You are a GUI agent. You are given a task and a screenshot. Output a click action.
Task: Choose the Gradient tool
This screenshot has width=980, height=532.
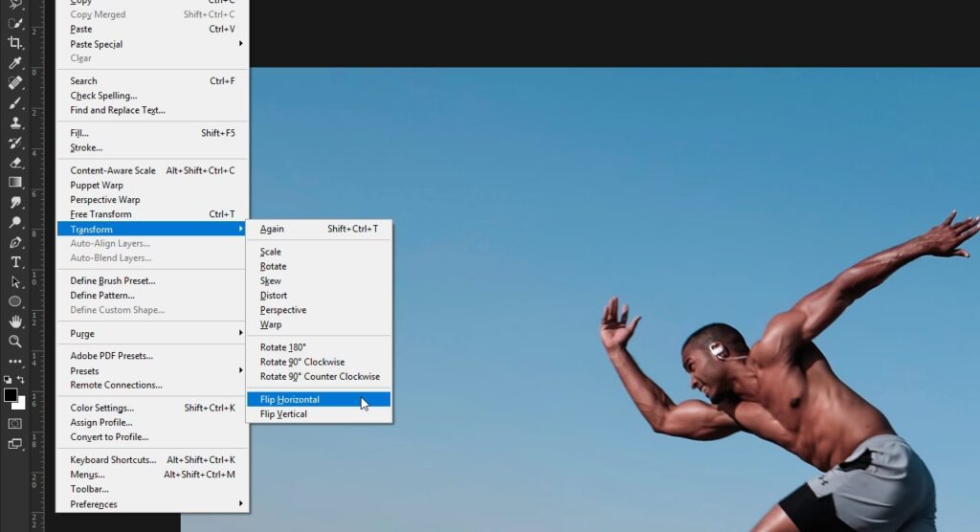point(15,182)
